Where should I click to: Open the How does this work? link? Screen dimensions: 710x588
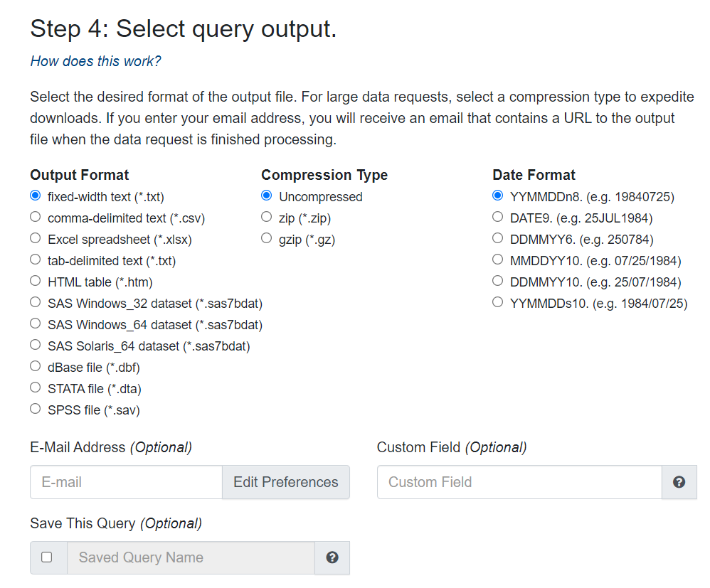(x=95, y=61)
